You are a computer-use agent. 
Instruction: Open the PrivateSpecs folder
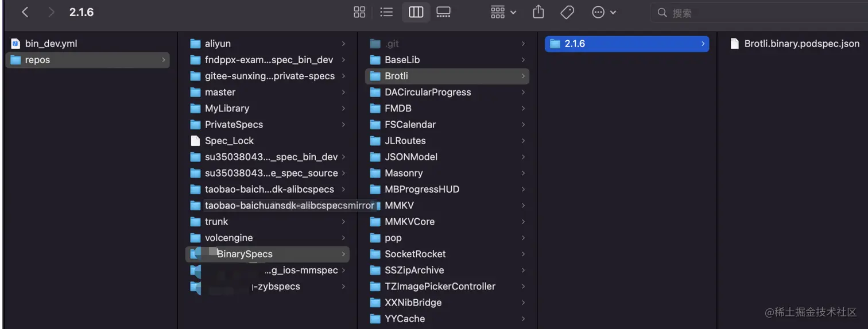(x=268, y=125)
